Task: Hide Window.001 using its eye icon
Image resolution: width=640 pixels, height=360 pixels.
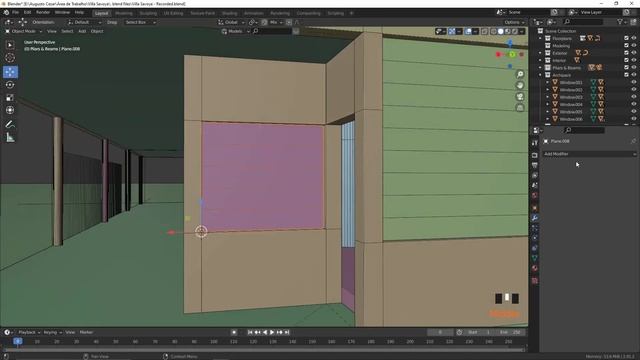Action: click(x=634, y=82)
